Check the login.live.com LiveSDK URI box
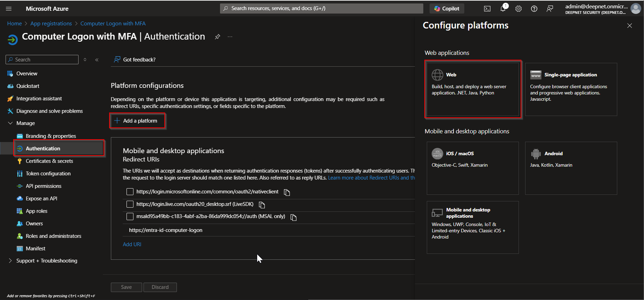The image size is (644, 300). 130,204
